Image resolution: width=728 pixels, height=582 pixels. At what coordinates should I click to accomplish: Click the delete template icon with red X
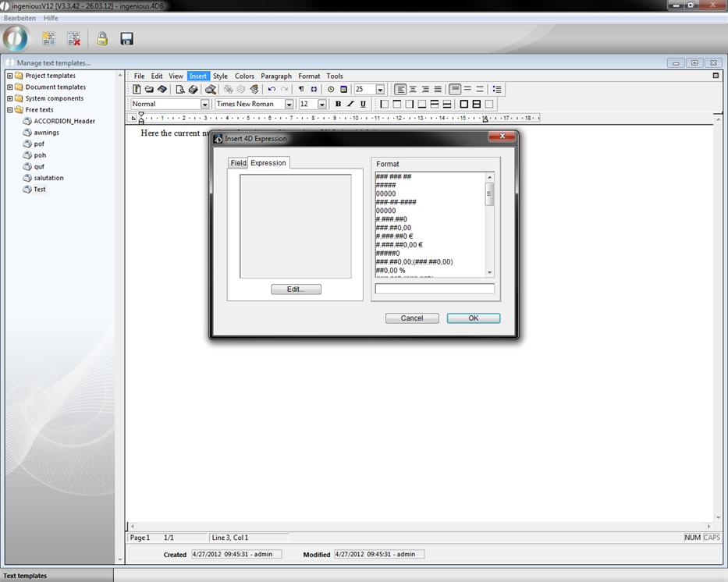point(73,38)
